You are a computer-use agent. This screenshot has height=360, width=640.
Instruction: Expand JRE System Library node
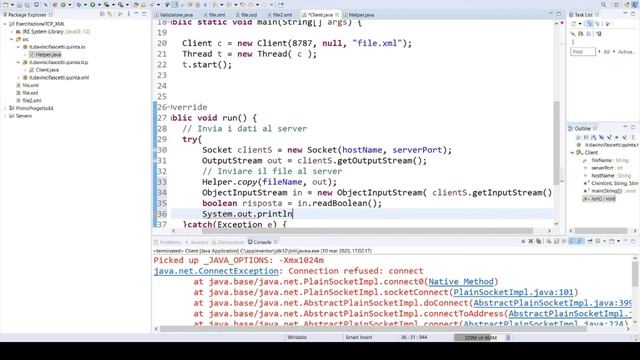[12, 31]
